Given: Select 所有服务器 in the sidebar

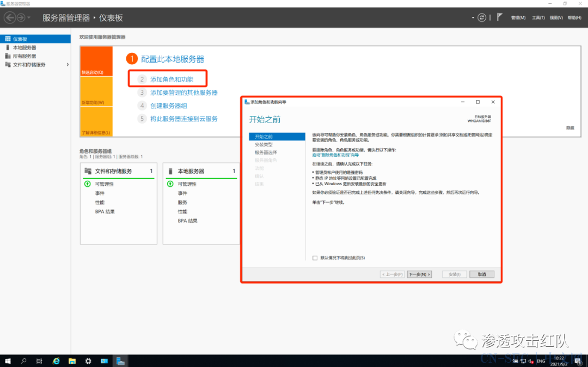Looking at the screenshot, I should [x=35, y=56].
